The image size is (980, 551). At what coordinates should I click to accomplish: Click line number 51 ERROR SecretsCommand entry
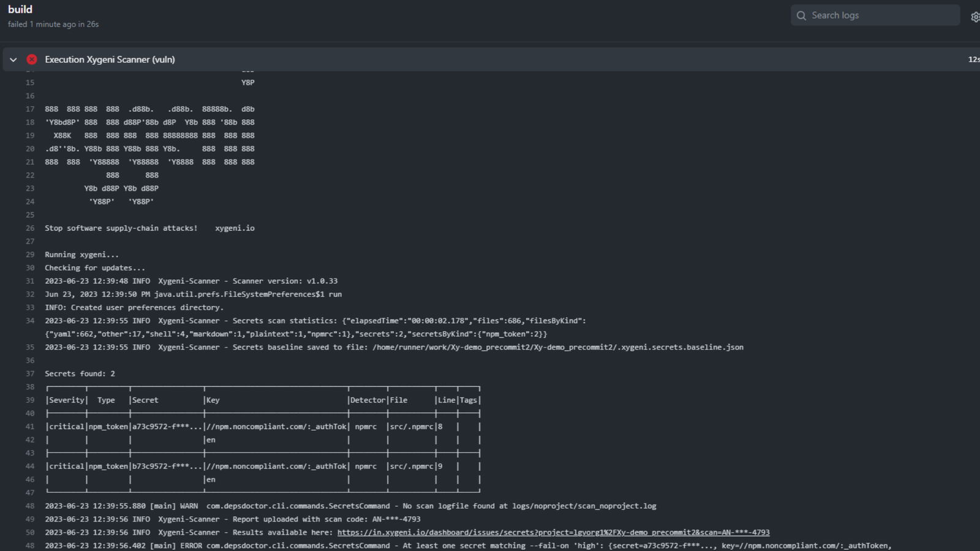coord(29,545)
